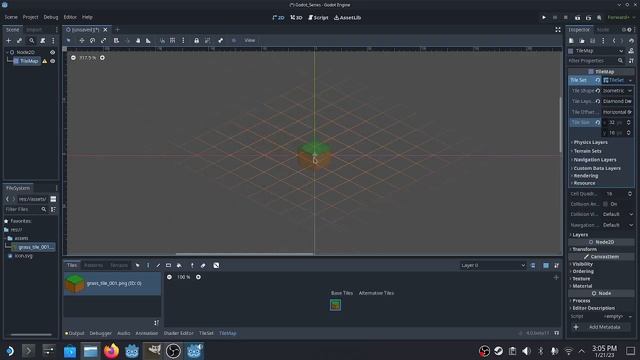Open the Scene menu
Screen dimensions: 640x360
point(11,17)
